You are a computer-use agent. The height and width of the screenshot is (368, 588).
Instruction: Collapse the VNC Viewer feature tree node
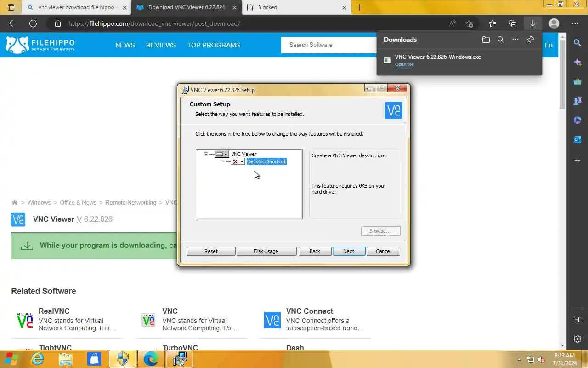click(x=206, y=155)
